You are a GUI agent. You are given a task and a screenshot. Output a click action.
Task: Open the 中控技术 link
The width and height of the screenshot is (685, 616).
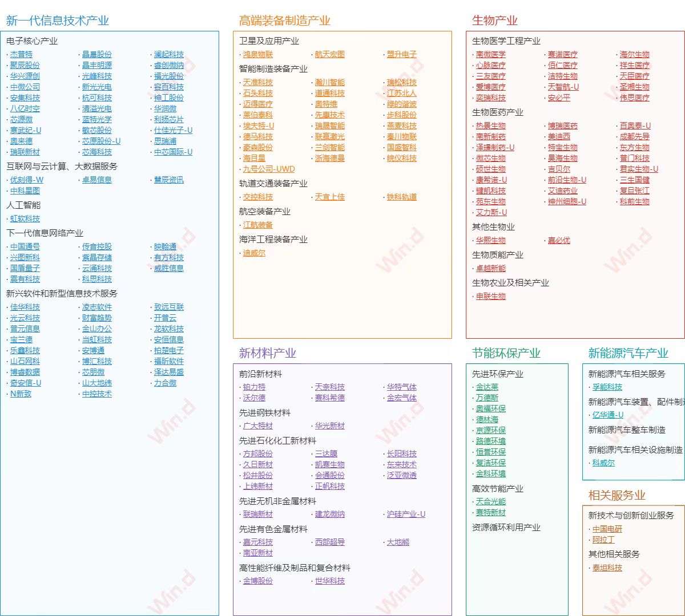click(97, 394)
